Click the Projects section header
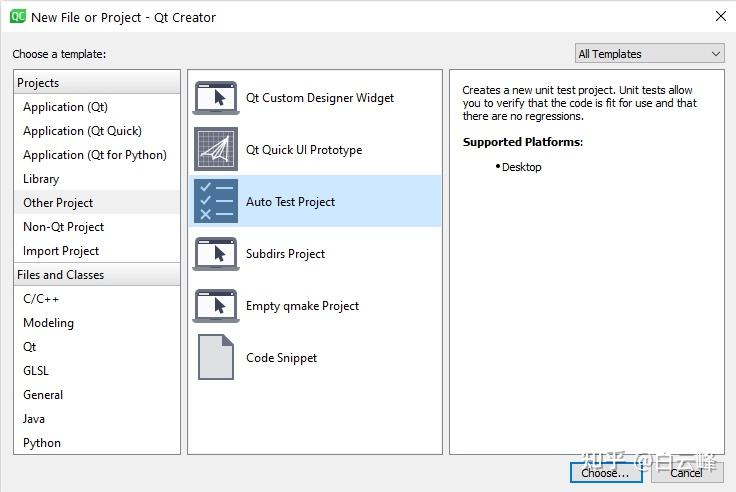This screenshot has height=492, width=736. tap(97, 82)
